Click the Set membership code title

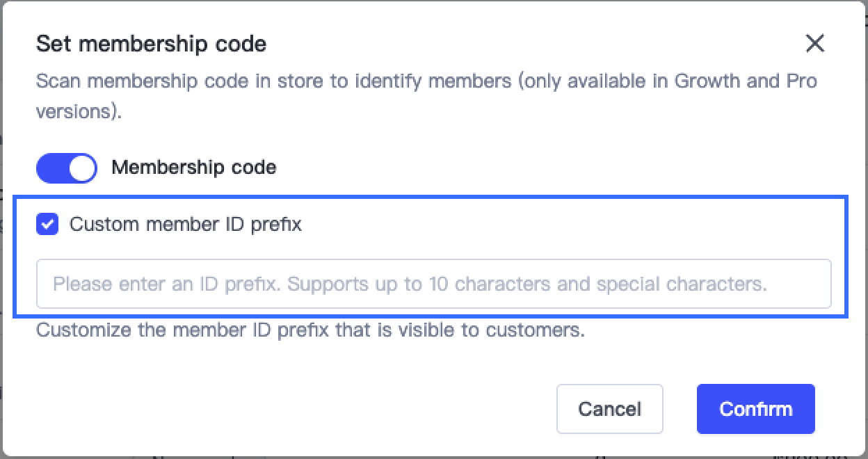coord(151,43)
